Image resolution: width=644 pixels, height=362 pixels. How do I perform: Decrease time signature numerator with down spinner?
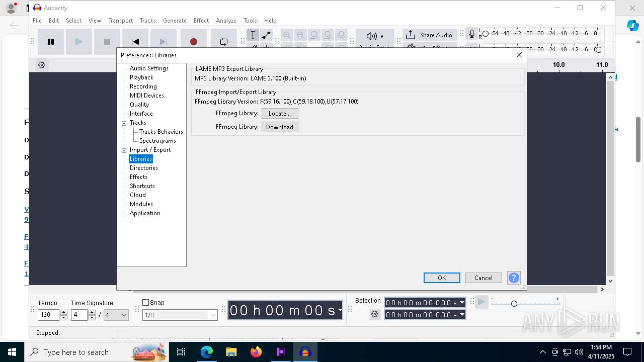pyautogui.click(x=92, y=318)
